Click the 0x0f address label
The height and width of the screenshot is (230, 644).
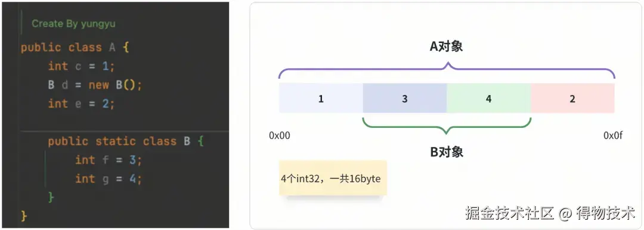point(613,136)
